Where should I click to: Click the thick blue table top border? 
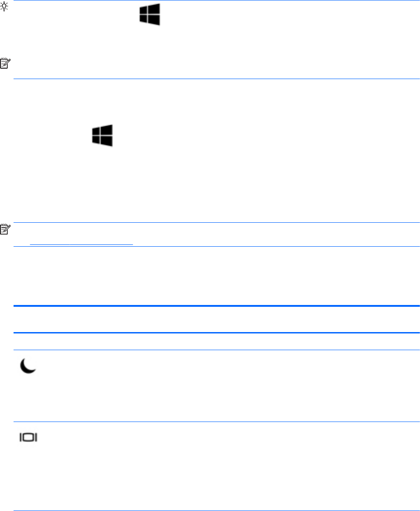click(x=216, y=306)
